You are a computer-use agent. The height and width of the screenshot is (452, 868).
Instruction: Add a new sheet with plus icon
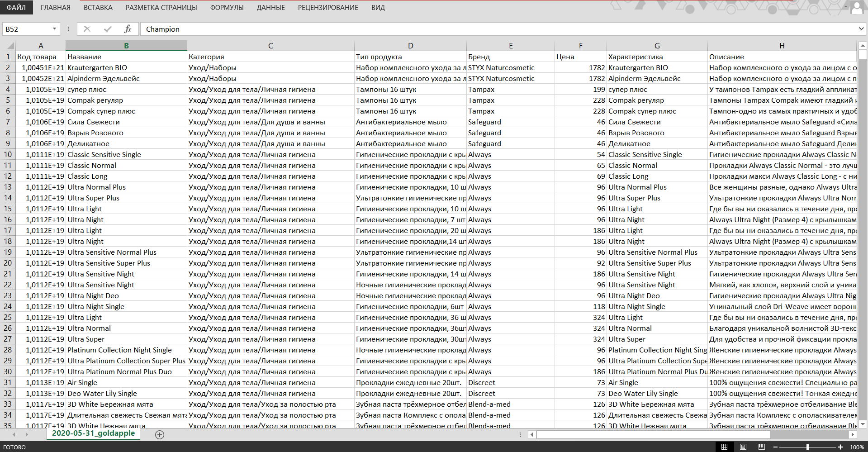[160, 434]
